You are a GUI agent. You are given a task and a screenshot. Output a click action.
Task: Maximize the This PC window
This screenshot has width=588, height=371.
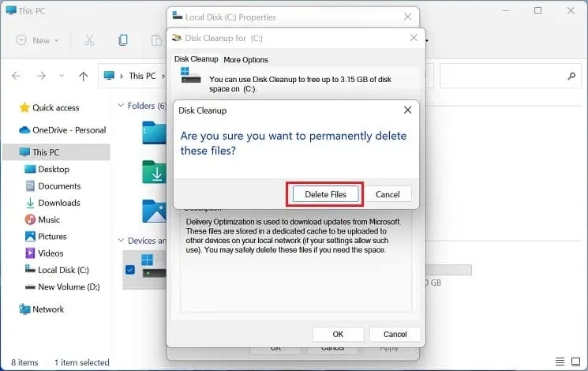[x=537, y=10]
